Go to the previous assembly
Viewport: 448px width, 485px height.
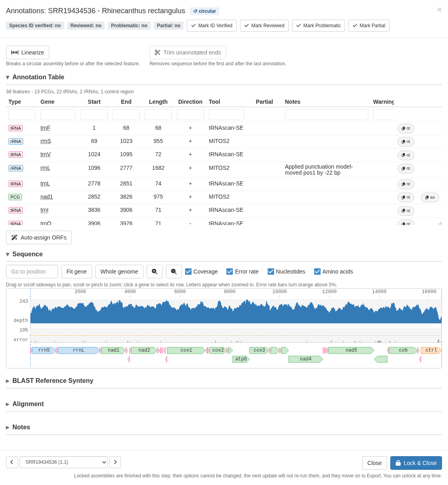[12, 462]
